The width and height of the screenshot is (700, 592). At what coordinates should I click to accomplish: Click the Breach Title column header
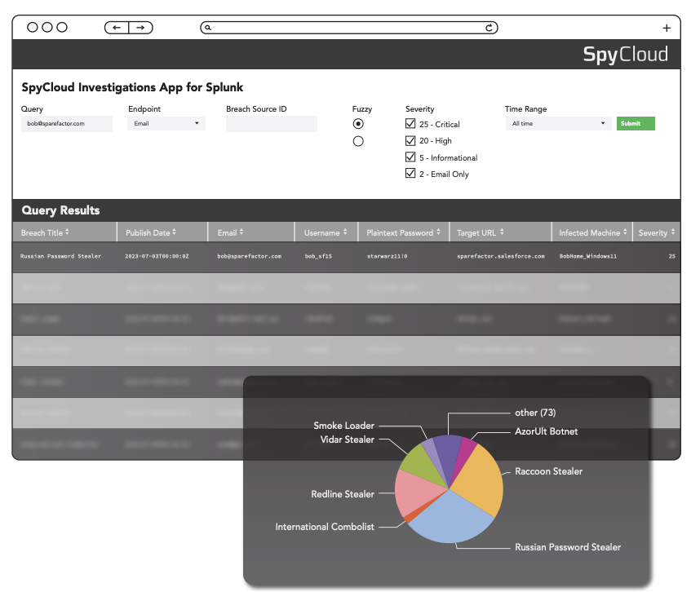click(x=64, y=232)
